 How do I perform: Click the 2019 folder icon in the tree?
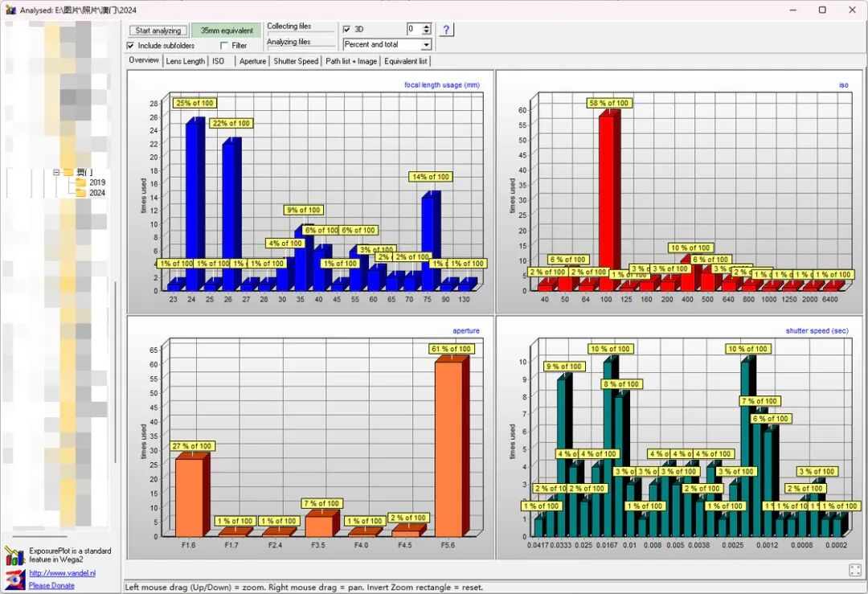(x=81, y=182)
